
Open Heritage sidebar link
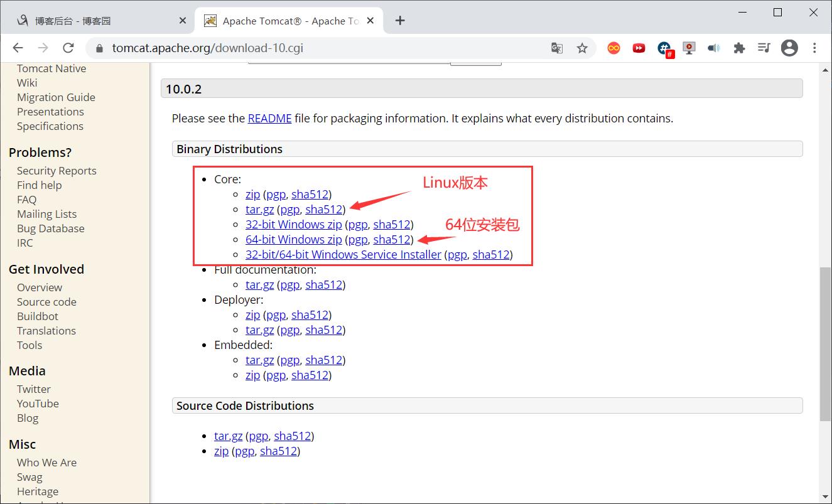click(x=38, y=491)
